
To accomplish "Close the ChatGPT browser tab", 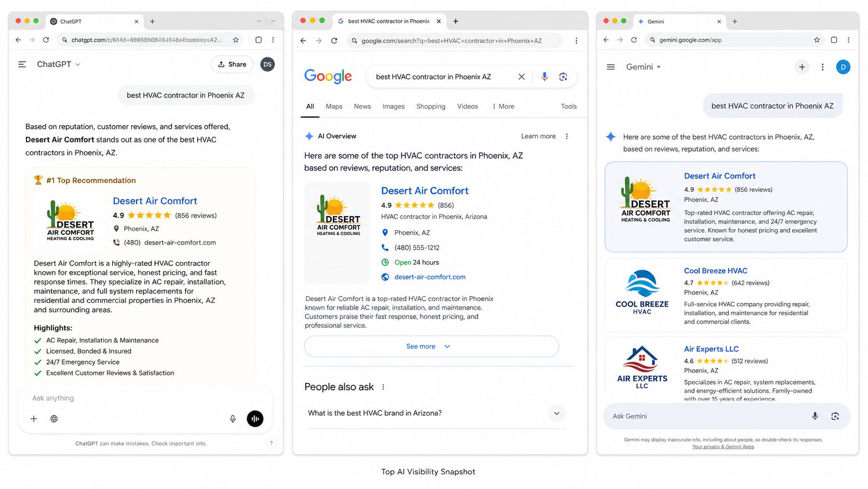I will (137, 21).
